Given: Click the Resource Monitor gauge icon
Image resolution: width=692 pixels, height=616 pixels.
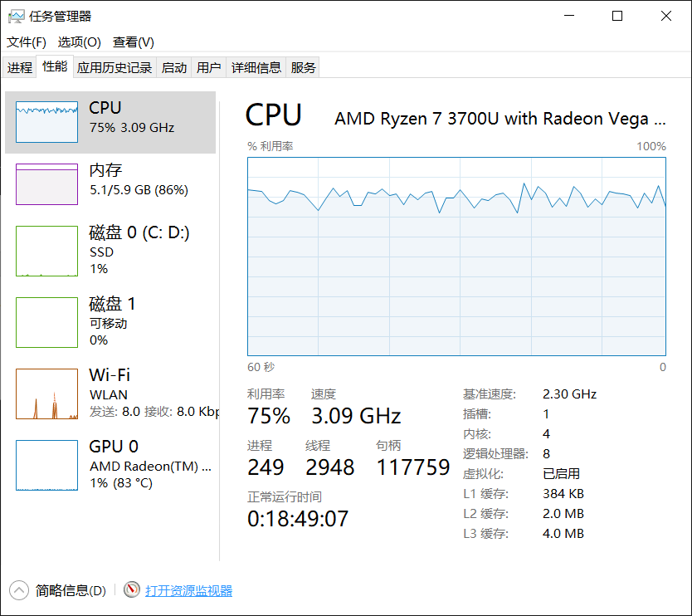Looking at the screenshot, I should point(131,590).
